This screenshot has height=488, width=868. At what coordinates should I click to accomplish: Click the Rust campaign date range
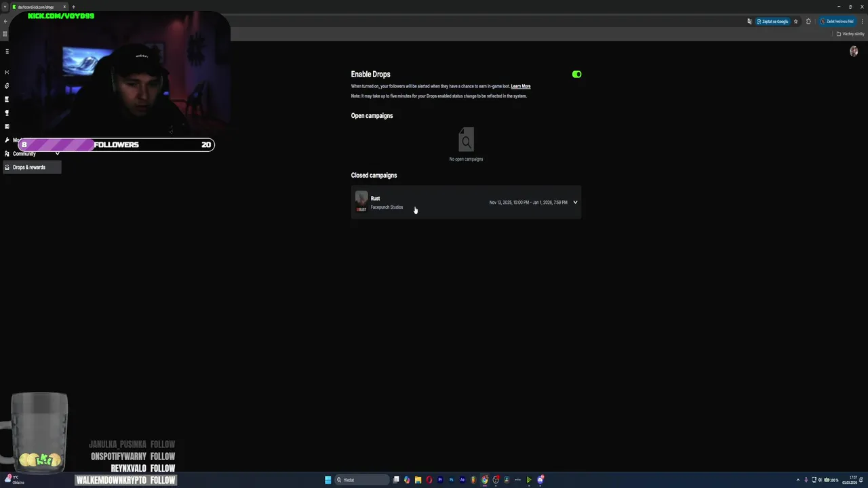[x=528, y=202]
